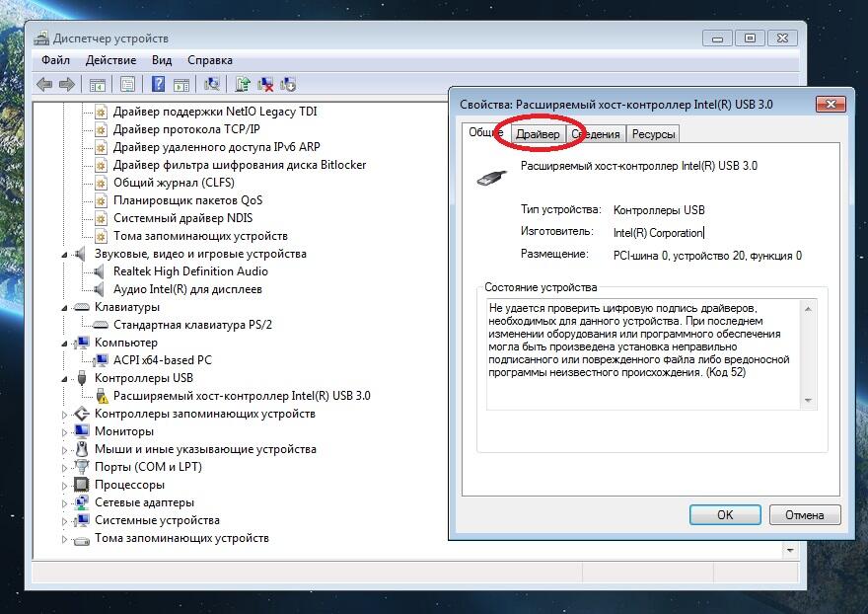This screenshot has height=614, width=868.
Task: Click the speaker icon of Аудио Intel(R) для дисплеев
Action: (99, 289)
